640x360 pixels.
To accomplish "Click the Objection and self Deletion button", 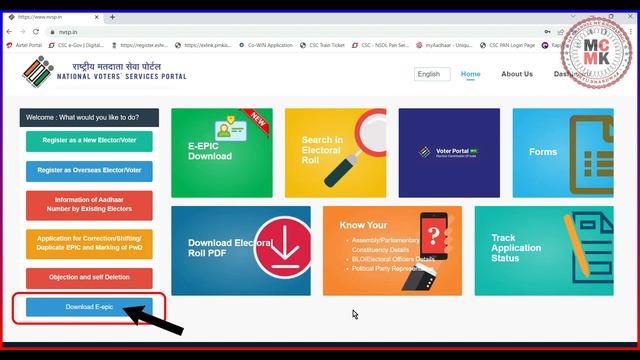I will click(89, 278).
